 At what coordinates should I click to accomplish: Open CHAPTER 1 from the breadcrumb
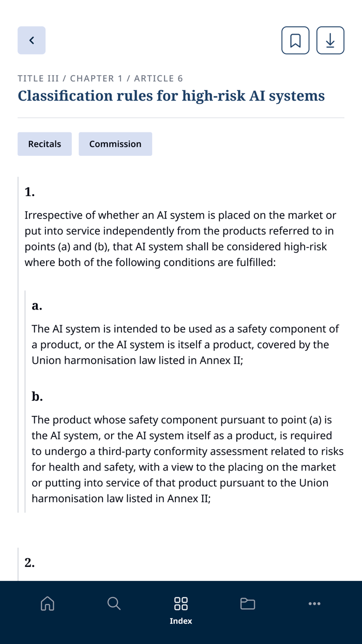[95, 78]
